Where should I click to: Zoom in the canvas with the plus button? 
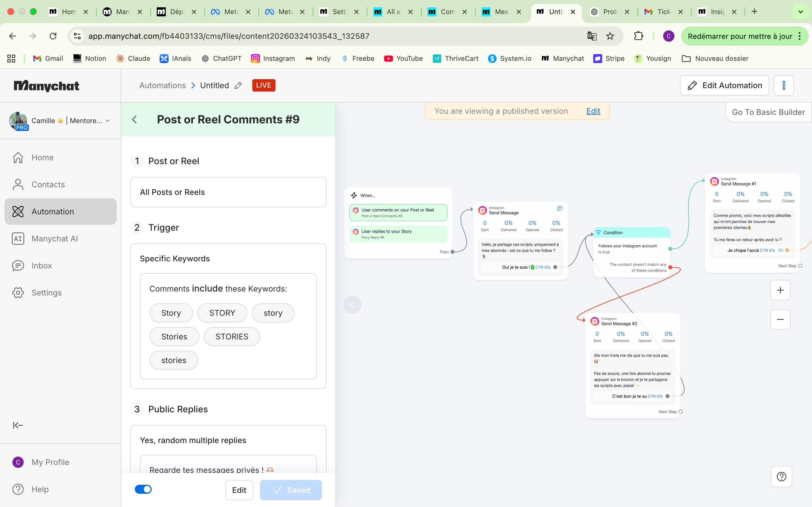tap(780, 290)
